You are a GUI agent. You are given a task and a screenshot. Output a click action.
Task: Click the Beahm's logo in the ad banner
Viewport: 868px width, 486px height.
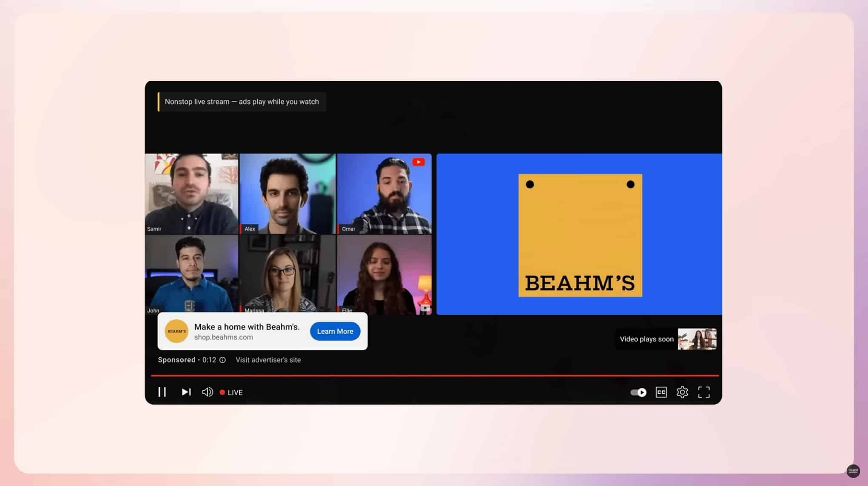click(x=176, y=331)
